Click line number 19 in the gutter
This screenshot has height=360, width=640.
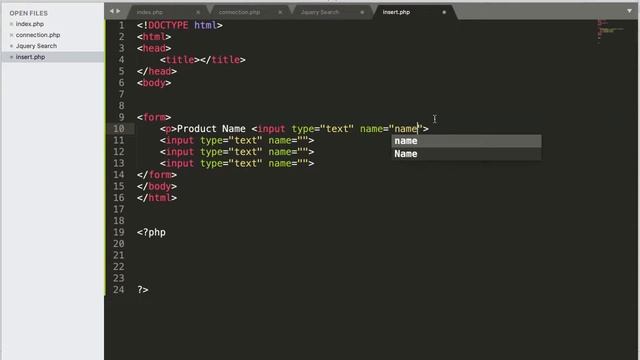(x=119, y=232)
